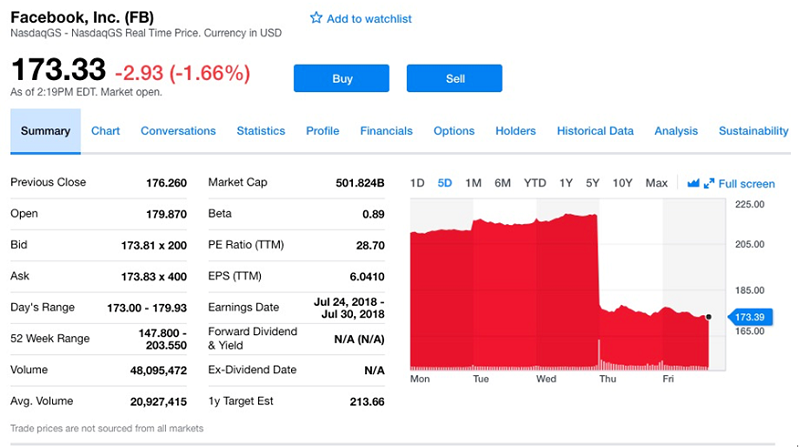The image size is (800, 447).
Task: Click the PE Ratio (TTM) value 28.70
Action: coord(370,245)
